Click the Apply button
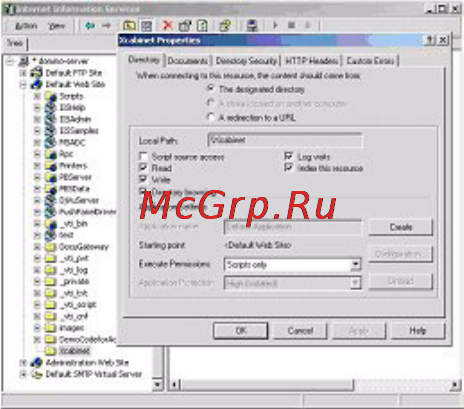464x409 pixels. click(359, 330)
